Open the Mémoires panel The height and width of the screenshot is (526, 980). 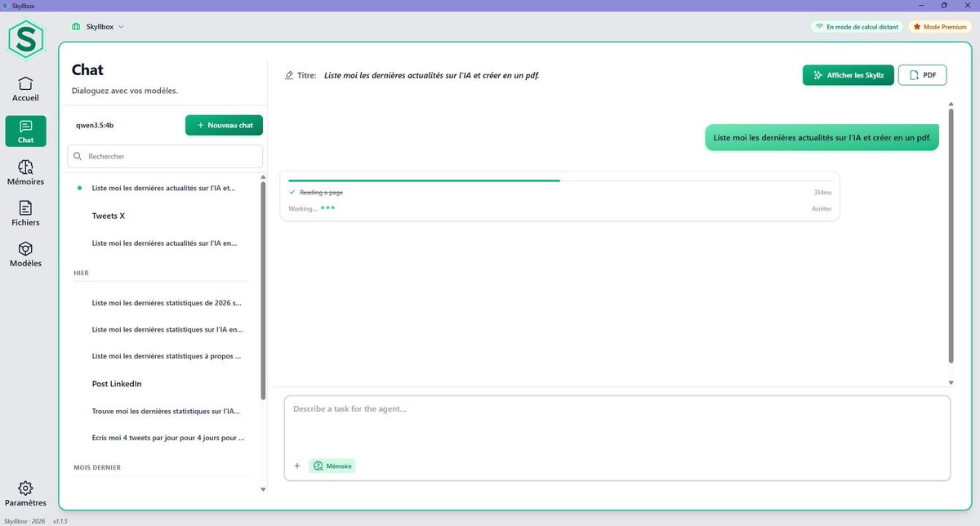[25, 172]
